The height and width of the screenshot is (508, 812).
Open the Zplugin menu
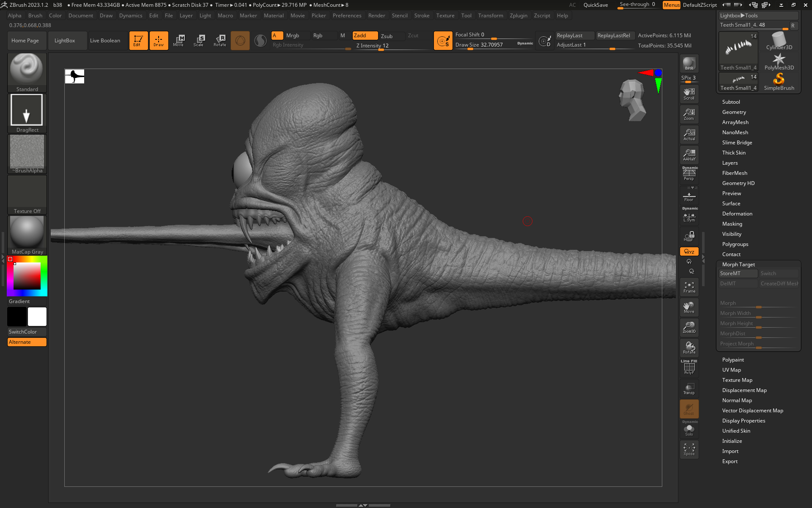(518, 16)
